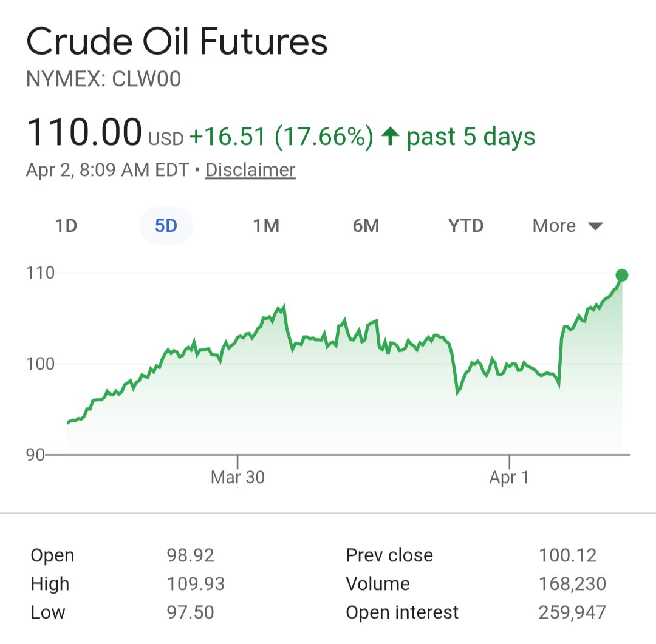Click the NYMEX: CLW00 ticker label
The height and width of the screenshot is (644, 656).
[103, 79]
